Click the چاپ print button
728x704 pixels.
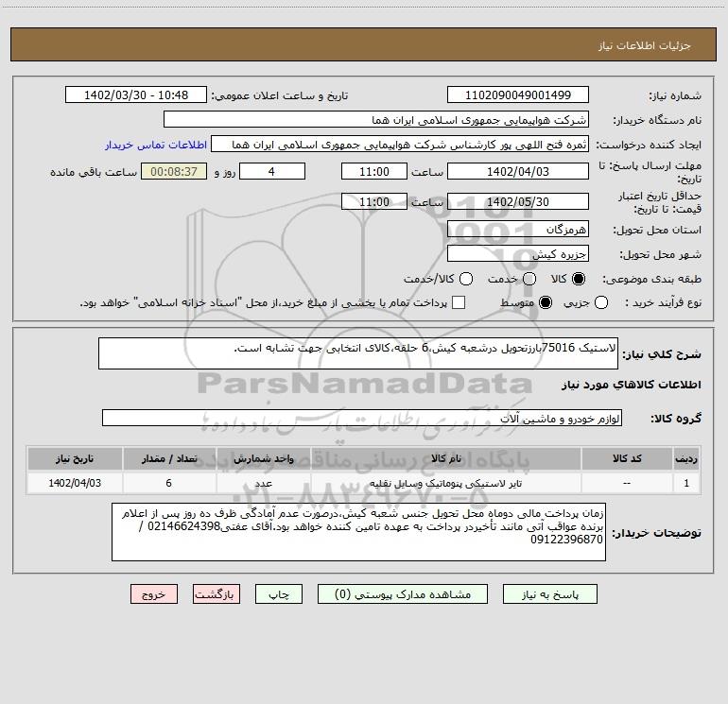coord(279,594)
